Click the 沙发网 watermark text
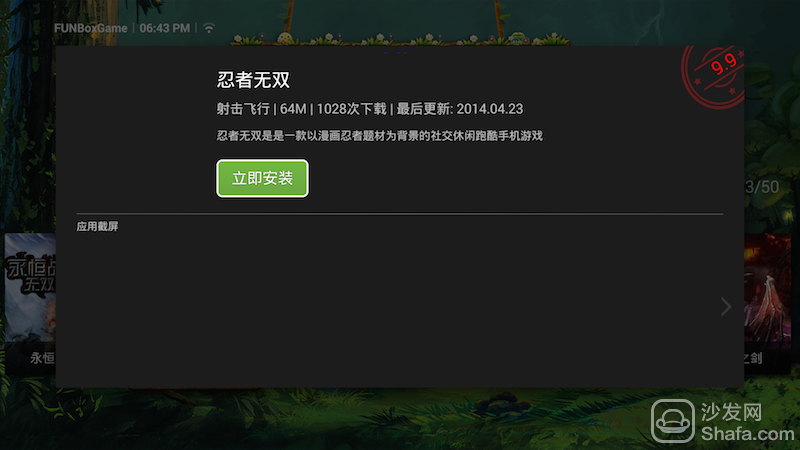800x450 pixels. point(731,412)
